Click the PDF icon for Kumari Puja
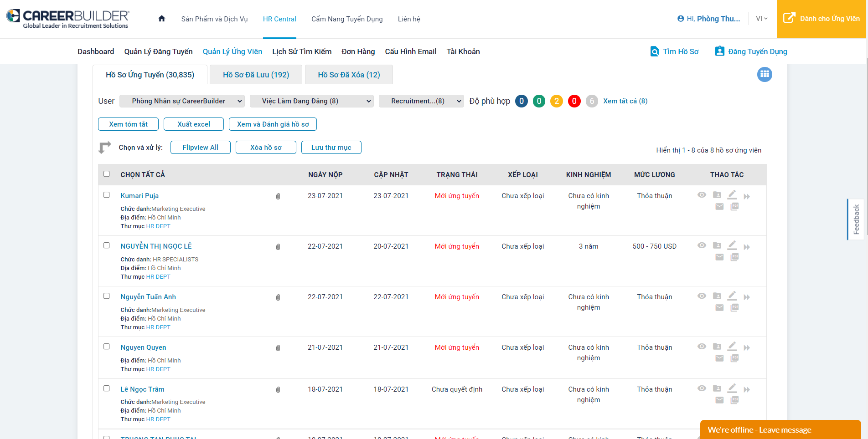This screenshot has height=439, width=868. point(734,206)
